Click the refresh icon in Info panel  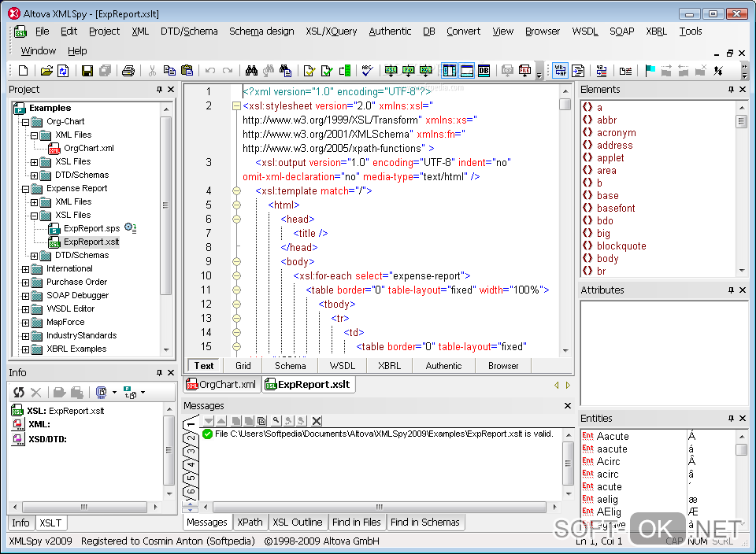click(x=19, y=392)
